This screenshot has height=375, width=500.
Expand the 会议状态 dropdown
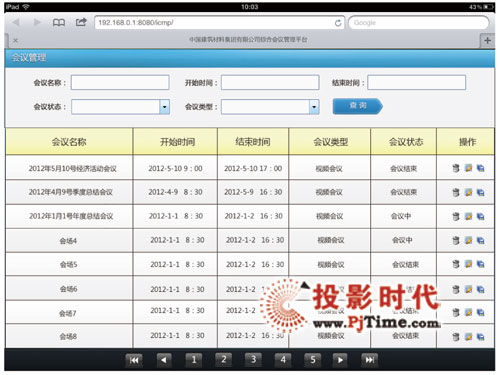pos(164,107)
